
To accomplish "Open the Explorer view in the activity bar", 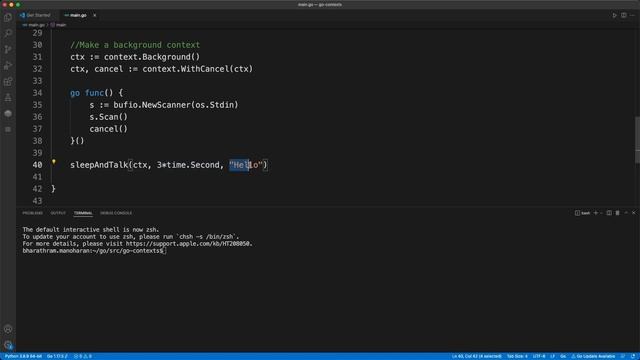I will [8, 18].
